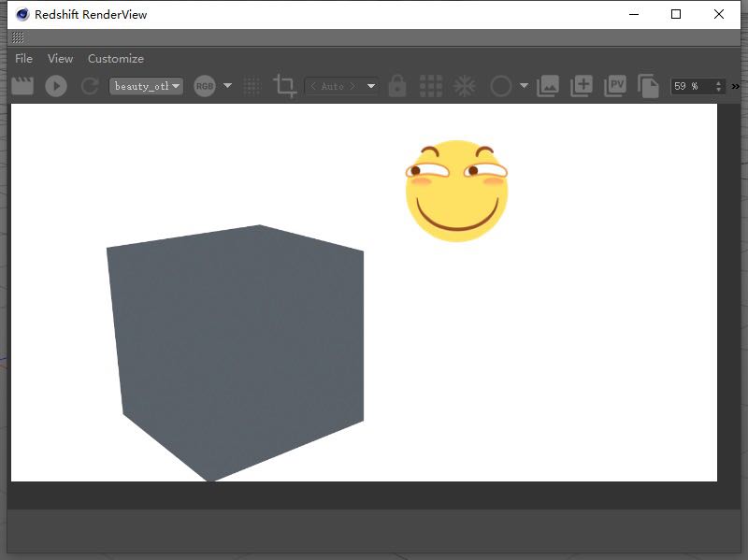Click the 59 % zoom field
The height and width of the screenshot is (560, 748).
(690, 86)
